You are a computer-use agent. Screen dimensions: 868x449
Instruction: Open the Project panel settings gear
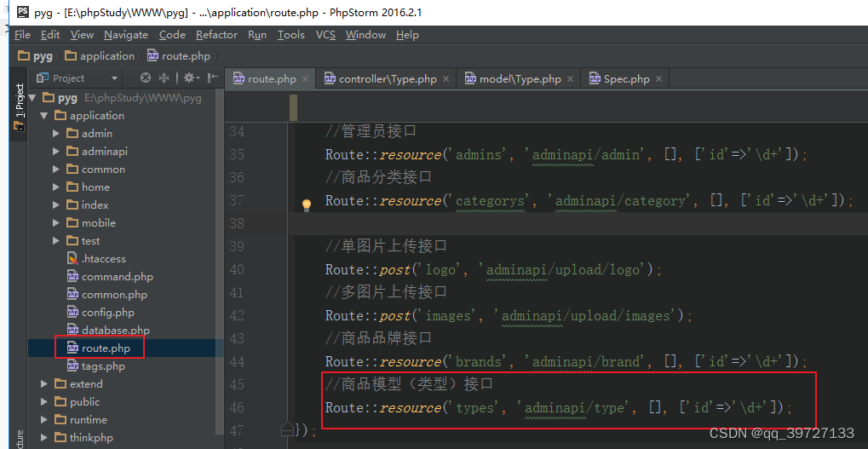(192, 78)
